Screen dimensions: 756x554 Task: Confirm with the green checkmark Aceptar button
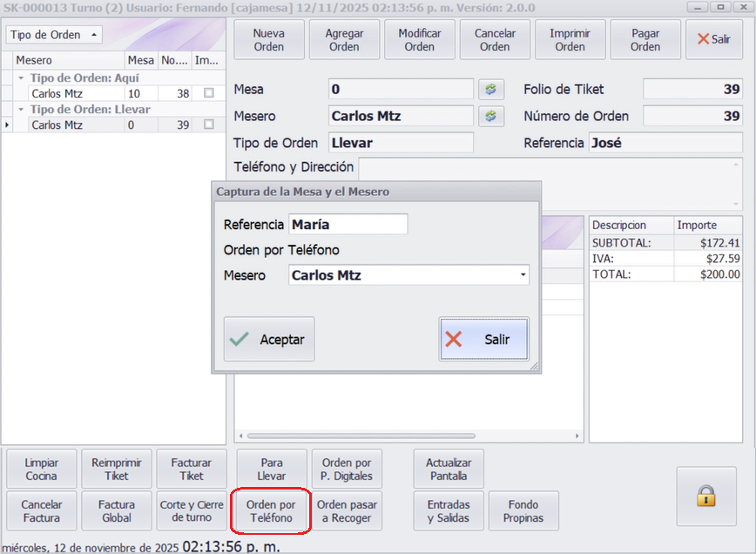pyautogui.click(x=269, y=340)
